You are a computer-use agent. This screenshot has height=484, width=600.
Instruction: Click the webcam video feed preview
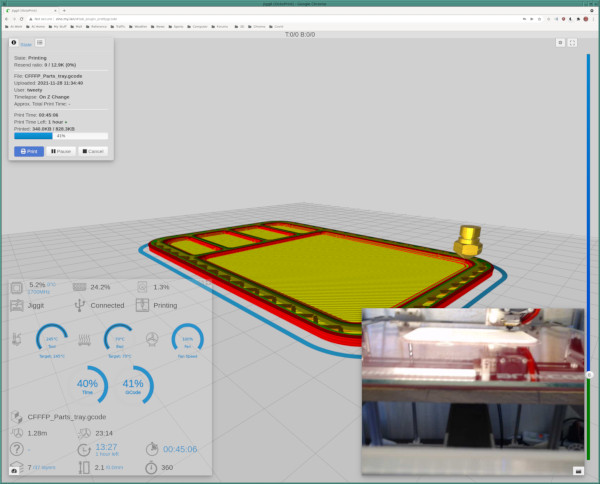[x=473, y=392]
